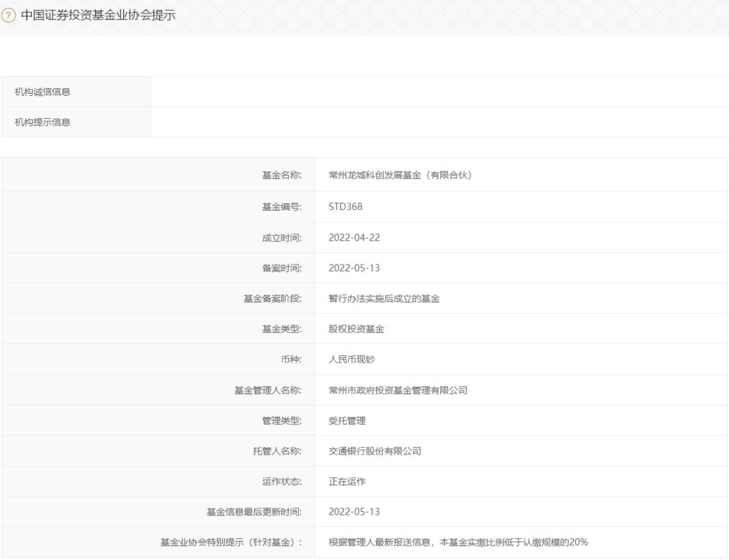Click the 基金名称 field label
This screenshot has height=560, width=729.
pyautogui.click(x=281, y=175)
